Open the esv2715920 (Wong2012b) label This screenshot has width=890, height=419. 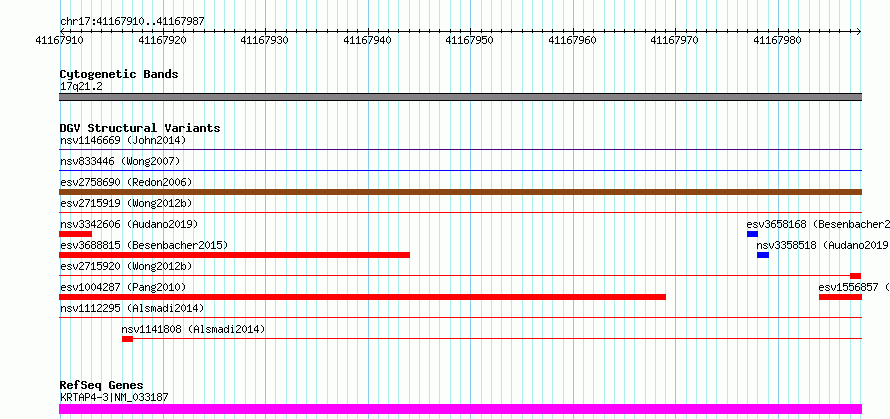[126, 266]
